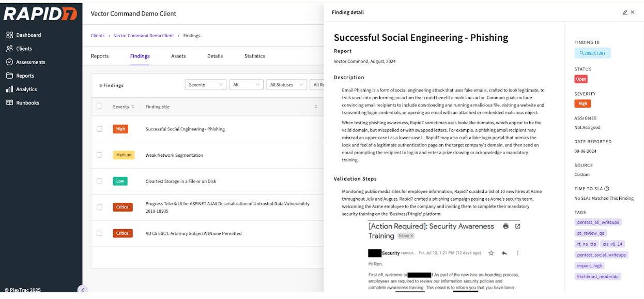Click the Clients people icon
The width and height of the screenshot is (644, 299).
pyautogui.click(x=9, y=49)
